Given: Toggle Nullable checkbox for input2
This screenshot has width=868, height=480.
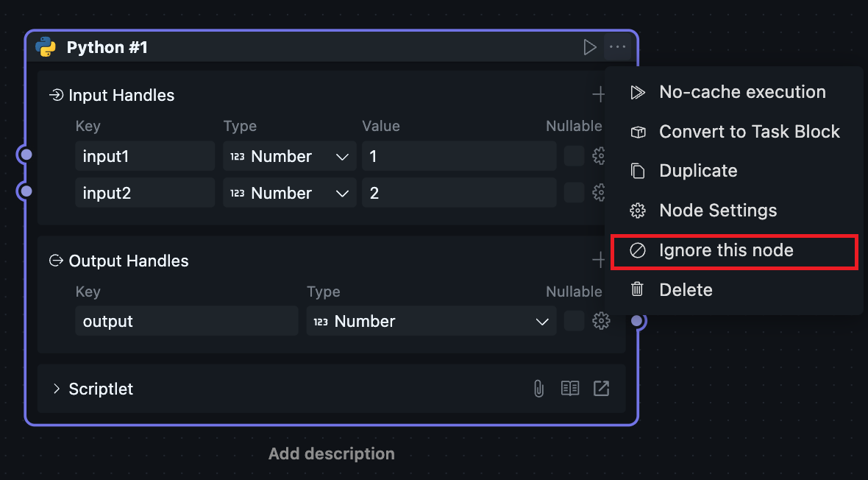Looking at the screenshot, I should point(574,193).
